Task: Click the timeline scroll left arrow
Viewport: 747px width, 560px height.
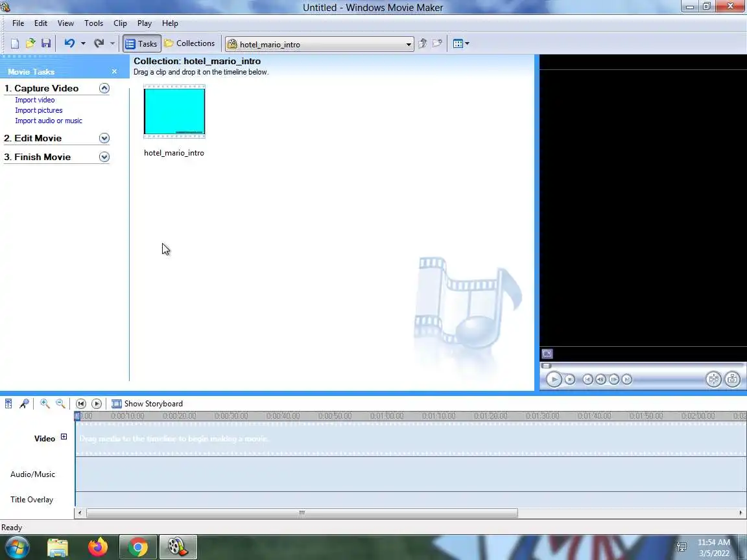Action: click(80, 513)
